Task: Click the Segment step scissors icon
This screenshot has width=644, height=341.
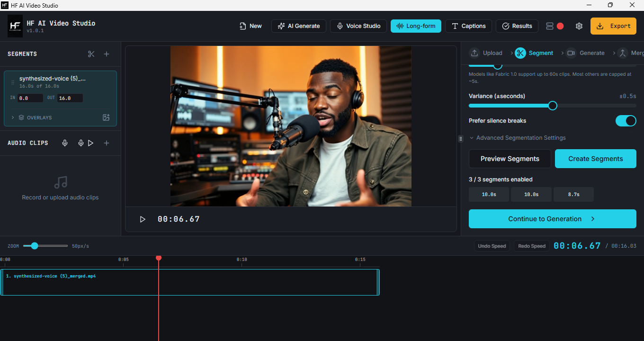Action: [520, 53]
